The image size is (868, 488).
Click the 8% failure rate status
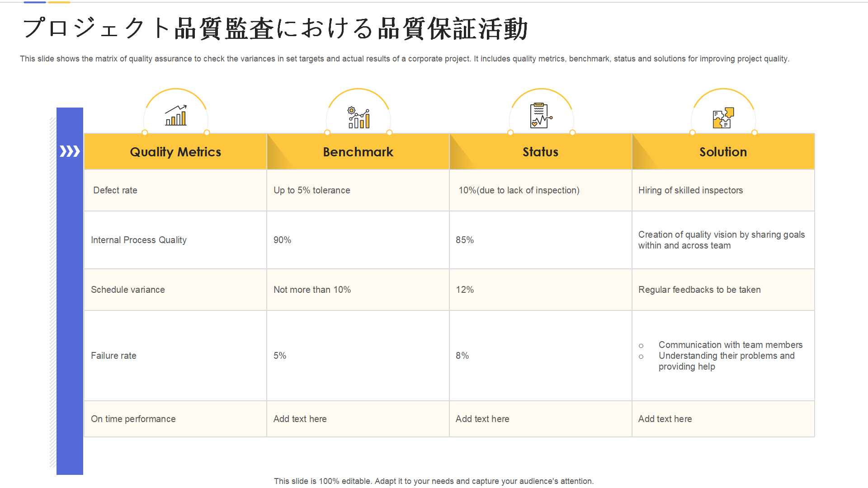(x=462, y=356)
